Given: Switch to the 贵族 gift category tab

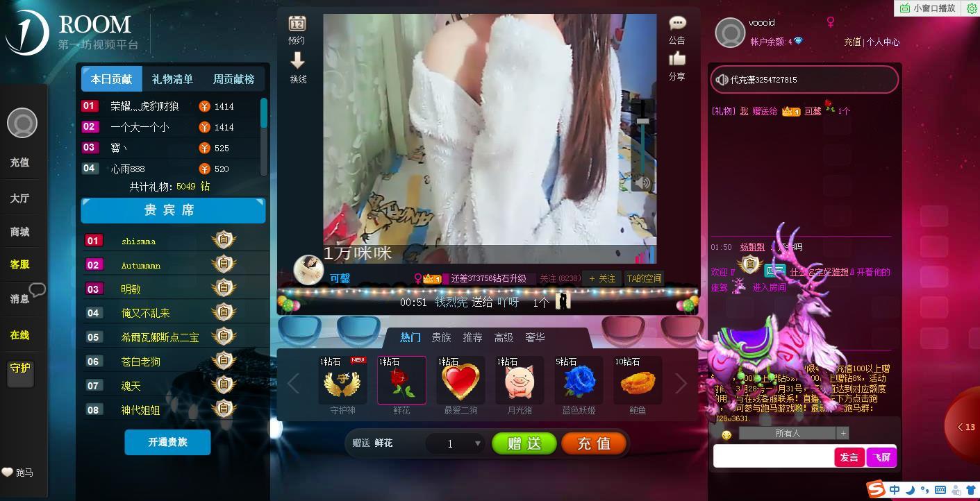Looking at the screenshot, I should coord(442,337).
